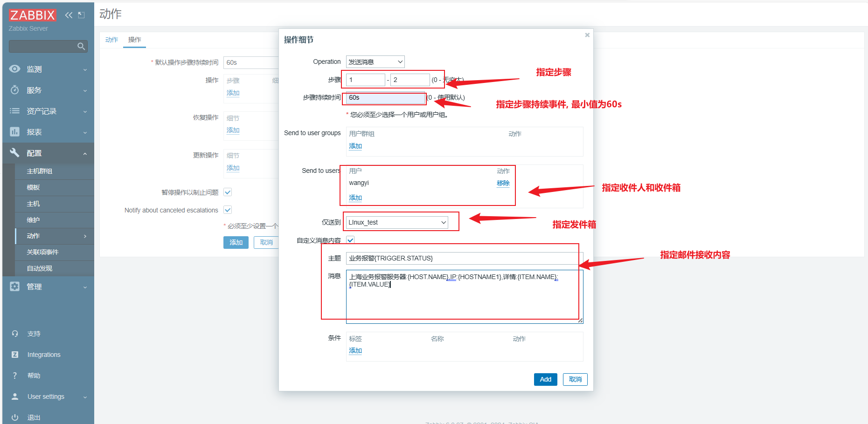Switch to the 动作 tab
Viewport: 868px width, 424px height.
(x=111, y=40)
